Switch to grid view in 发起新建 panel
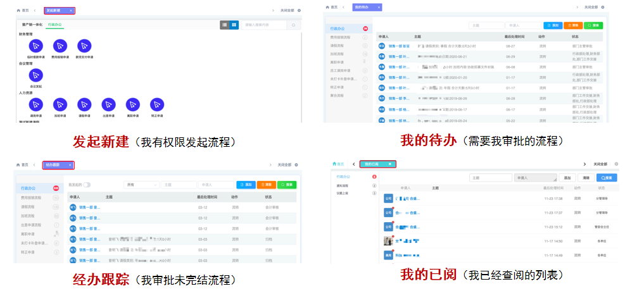Viewport: 644px width, 298px height. click(234, 25)
